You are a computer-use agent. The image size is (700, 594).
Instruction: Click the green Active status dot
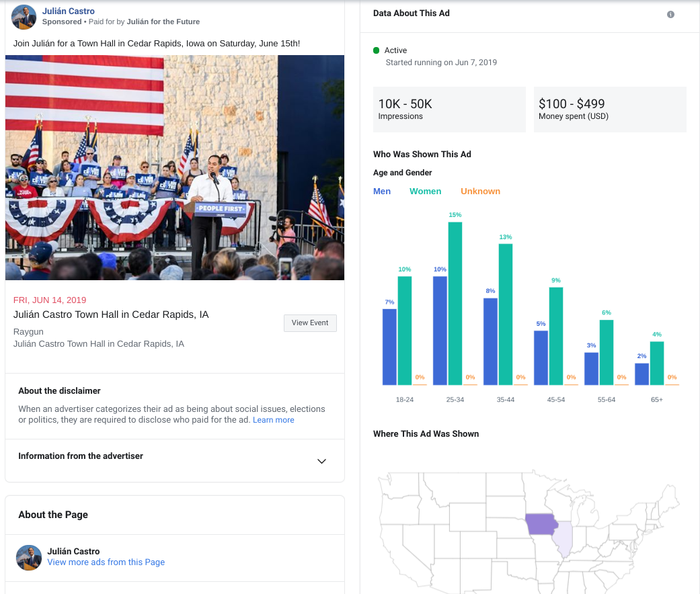click(x=376, y=50)
